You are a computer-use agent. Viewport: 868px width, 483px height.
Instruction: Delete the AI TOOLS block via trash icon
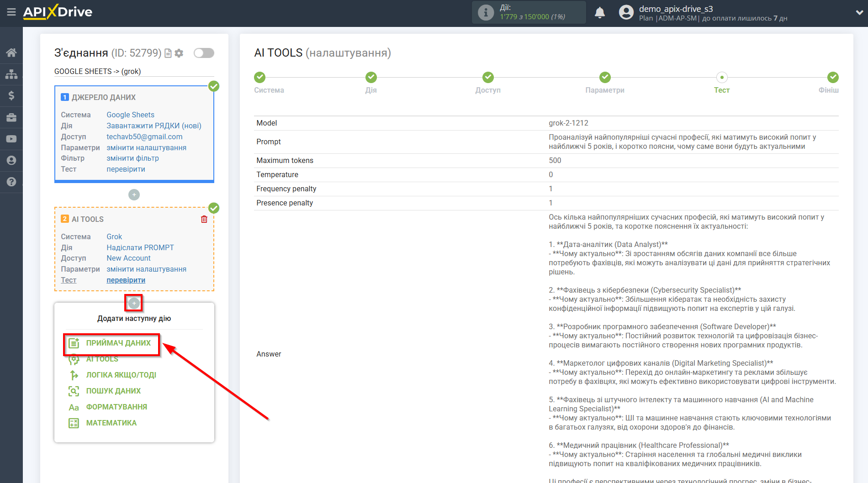pyautogui.click(x=204, y=219)
